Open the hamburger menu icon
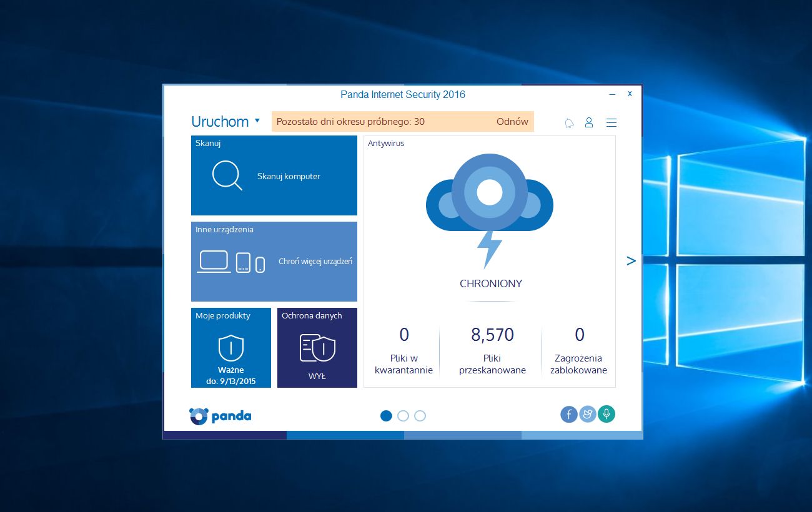 (611, 122)
